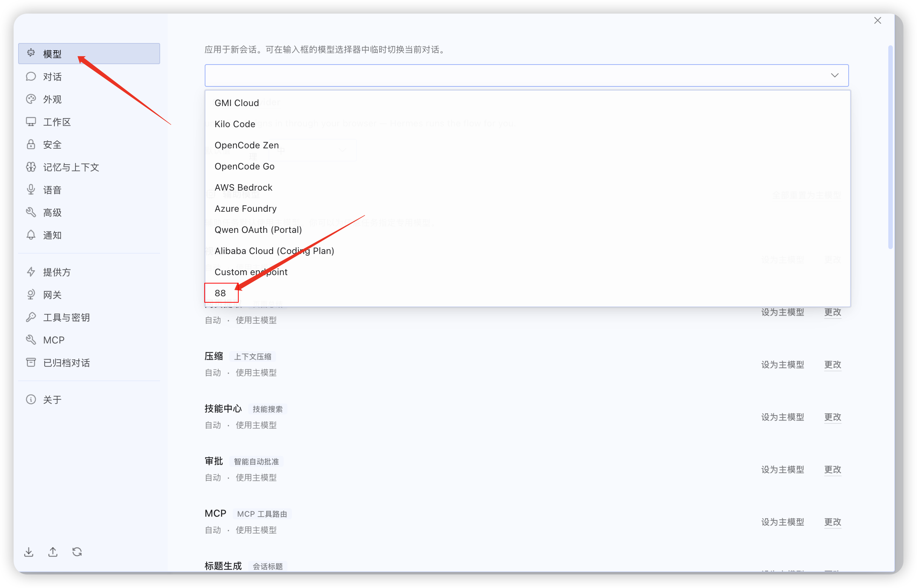Open the 关于 section
The width and height of the screenshot is (917, 588).
pyautogui.click(x=89, y=400)
